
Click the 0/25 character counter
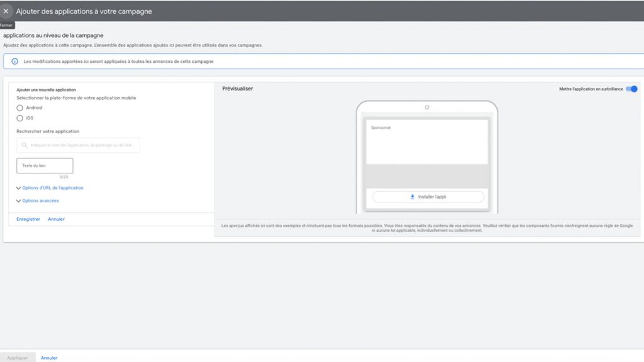tap(64, 177)
